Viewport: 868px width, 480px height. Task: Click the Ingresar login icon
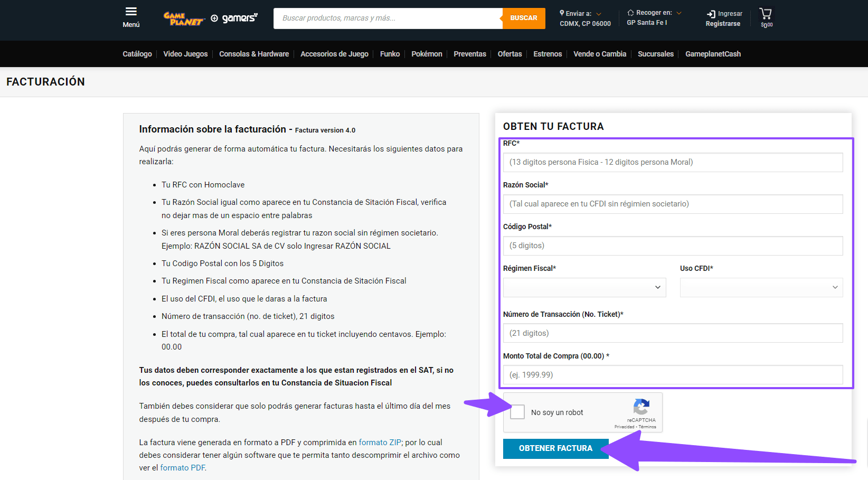click(x=711, y=14)
